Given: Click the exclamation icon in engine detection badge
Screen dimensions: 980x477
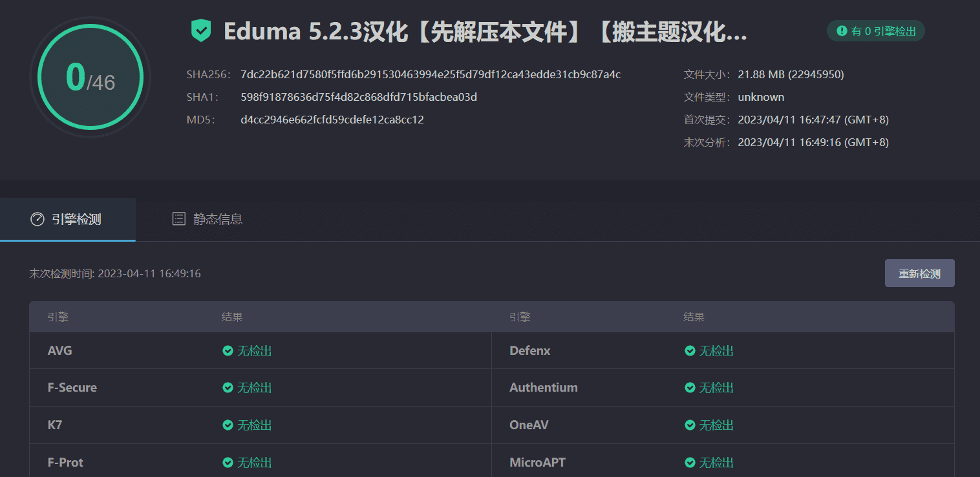Looking at the screenshot, I should 842,30.
